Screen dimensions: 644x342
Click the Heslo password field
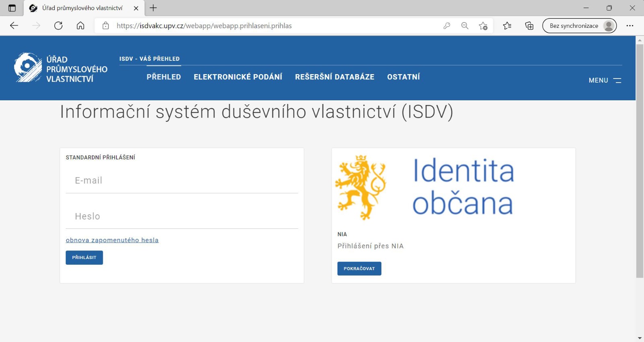pos(182,217)
